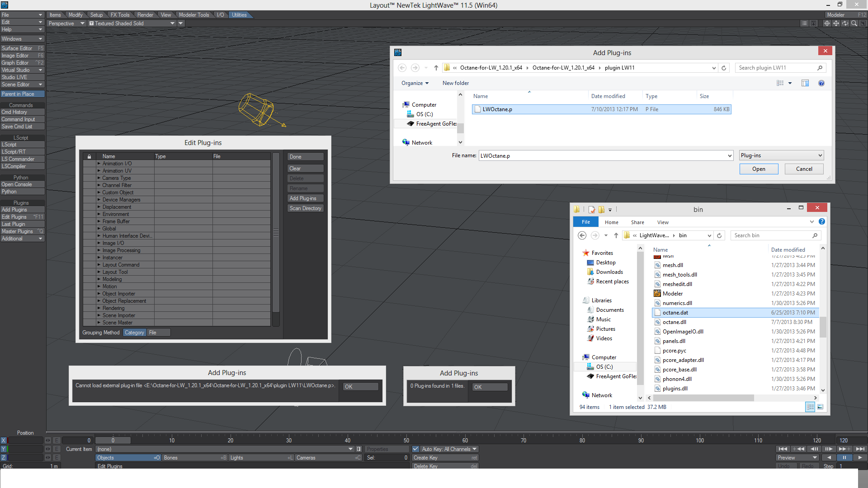The height and width of the screenshot is (488, 868).
Task: Open the Modeler Tools tab
Action: pyautogui.click(x=193, y=15)
